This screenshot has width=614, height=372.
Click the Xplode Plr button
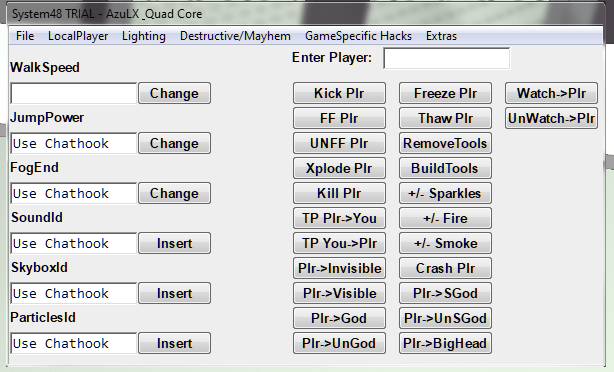pyautogui.click(x=339, y=168)
